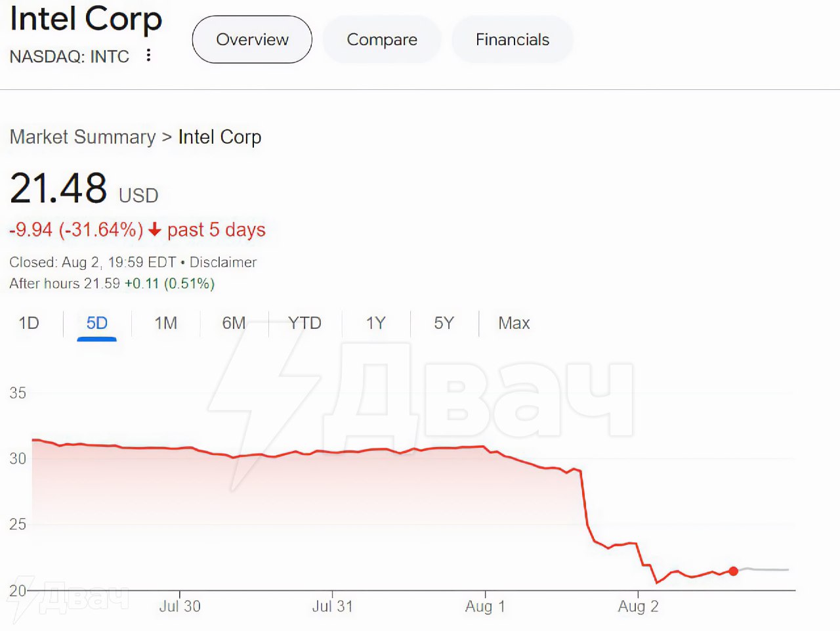Viewport: 840px width, 631px height.
Task: Open the Compare section
Action: [x=382, y=40]
